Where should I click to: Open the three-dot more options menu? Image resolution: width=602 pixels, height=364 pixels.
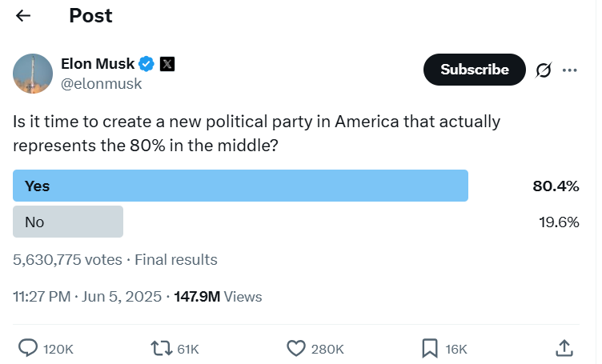pyautogui.click(x=569, y=70)
